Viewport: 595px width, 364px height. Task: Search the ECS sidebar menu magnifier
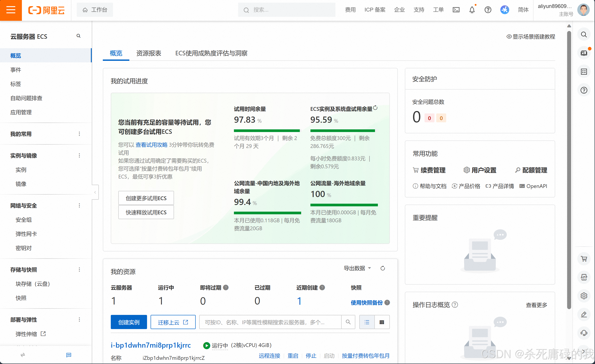(x=78, y=36)
